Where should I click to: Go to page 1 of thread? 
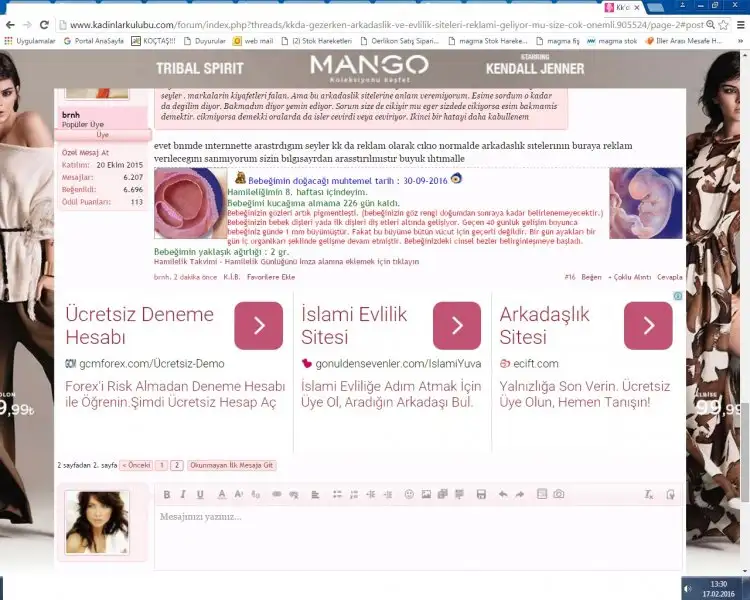tap(162, 465)
